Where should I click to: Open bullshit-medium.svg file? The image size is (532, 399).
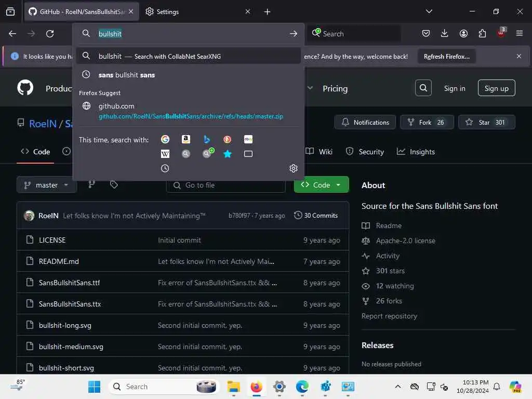71,347
